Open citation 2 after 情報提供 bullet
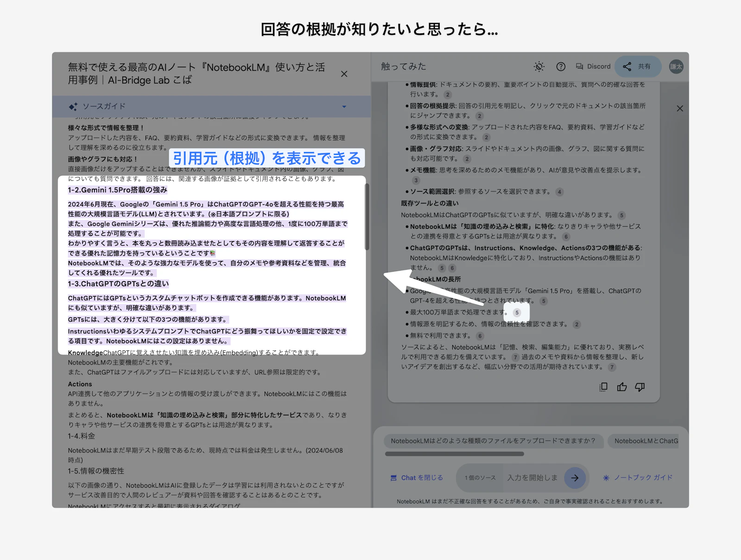The image size is (741, 560). tap(448, 95)
